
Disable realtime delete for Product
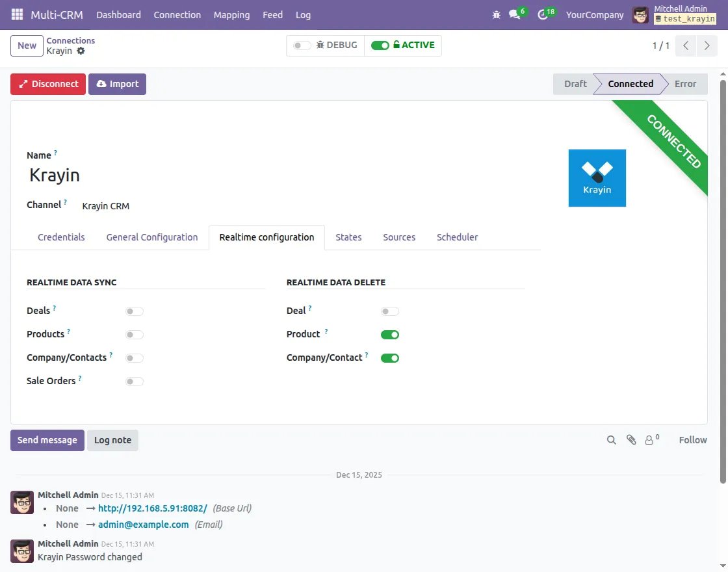390,334
